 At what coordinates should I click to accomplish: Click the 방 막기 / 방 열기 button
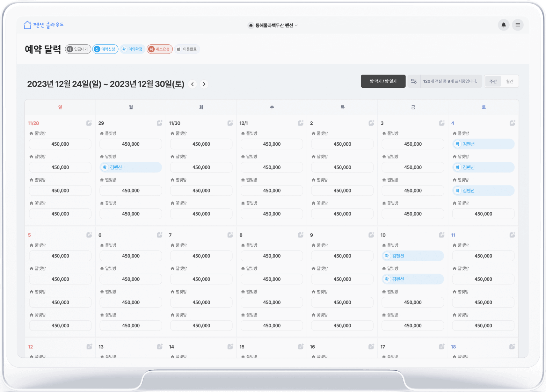tap(383, 81)
